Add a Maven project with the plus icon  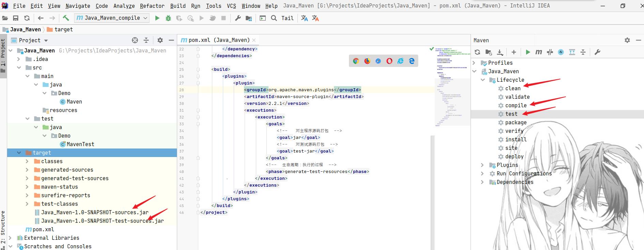coord(514,52)
